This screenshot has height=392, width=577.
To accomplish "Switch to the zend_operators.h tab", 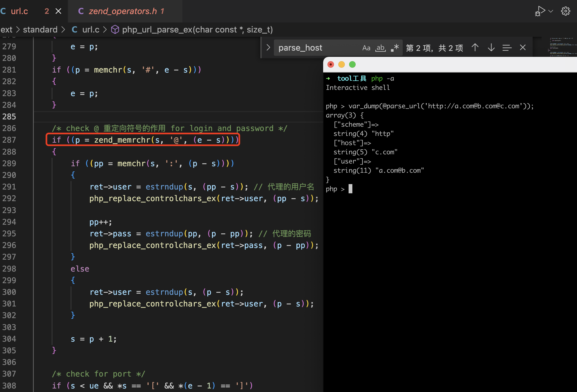I will (123, 11).
